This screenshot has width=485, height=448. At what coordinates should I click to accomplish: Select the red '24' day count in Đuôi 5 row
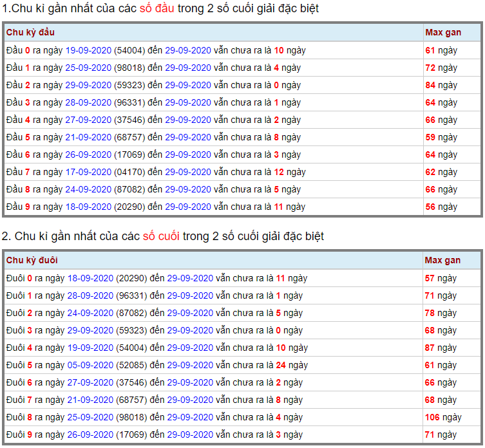[x=281, y=365]
